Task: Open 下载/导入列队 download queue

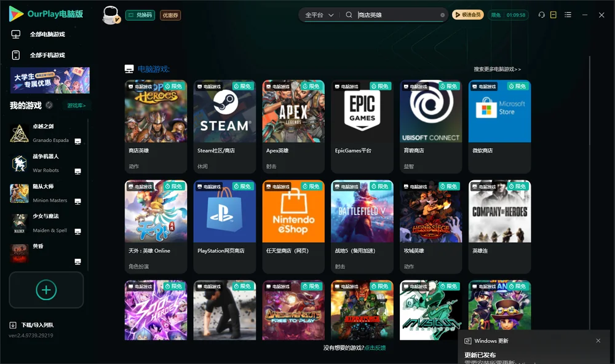Action: (31, 325)
